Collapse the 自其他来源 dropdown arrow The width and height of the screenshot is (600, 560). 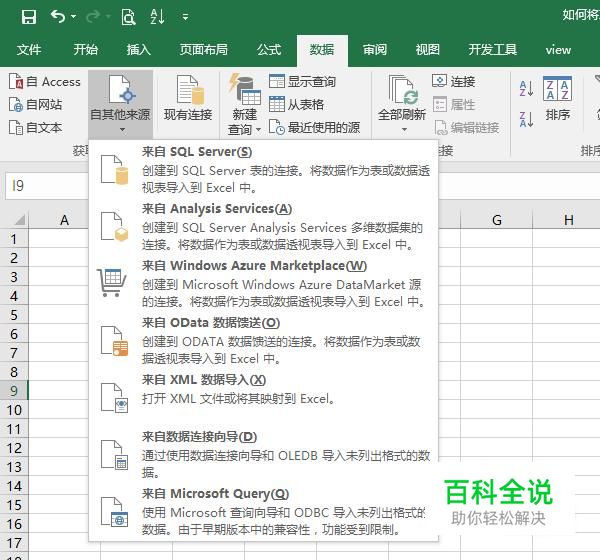[x=122, y=130]
